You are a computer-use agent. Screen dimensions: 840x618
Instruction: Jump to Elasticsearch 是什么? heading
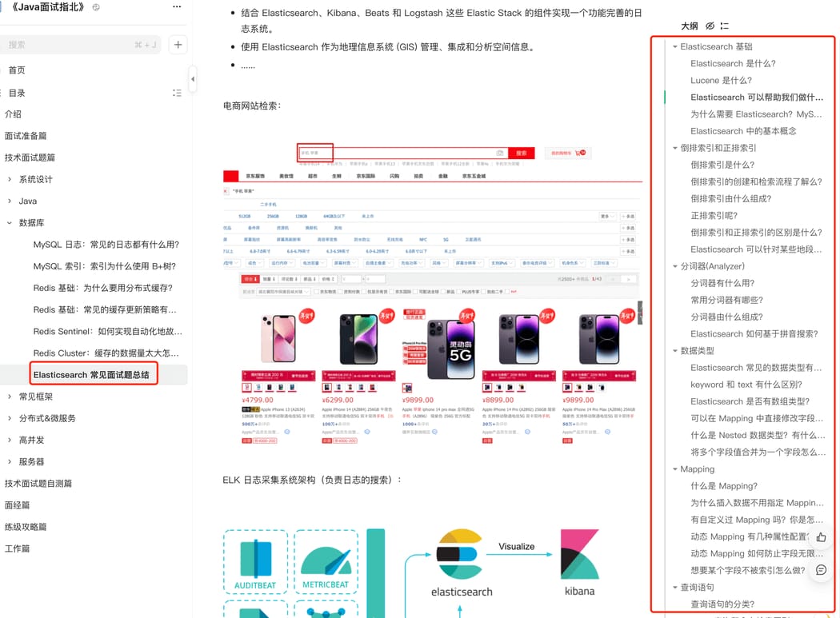(x=733, y=64)
